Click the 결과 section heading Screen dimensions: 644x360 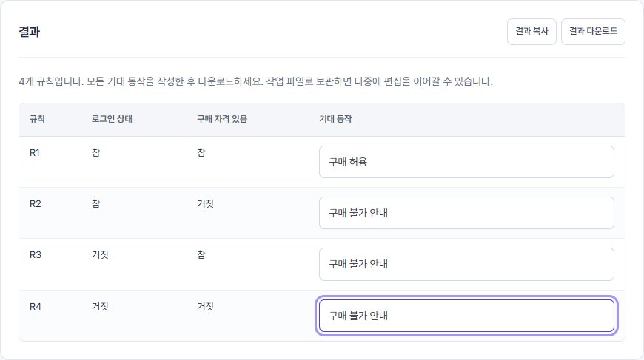click(x=29, y=32)
